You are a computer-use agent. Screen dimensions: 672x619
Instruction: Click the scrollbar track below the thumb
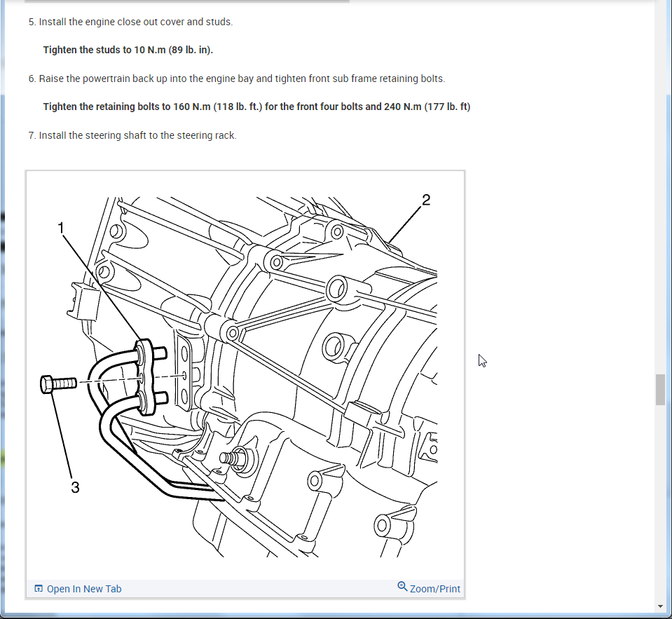coord(660,503)
